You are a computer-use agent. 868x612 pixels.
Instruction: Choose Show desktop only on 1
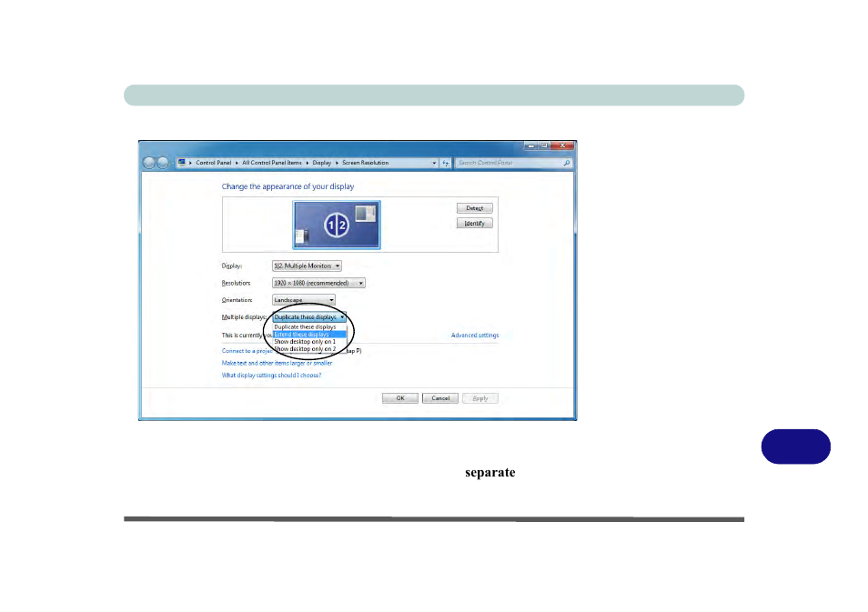[x=309, y=341]
